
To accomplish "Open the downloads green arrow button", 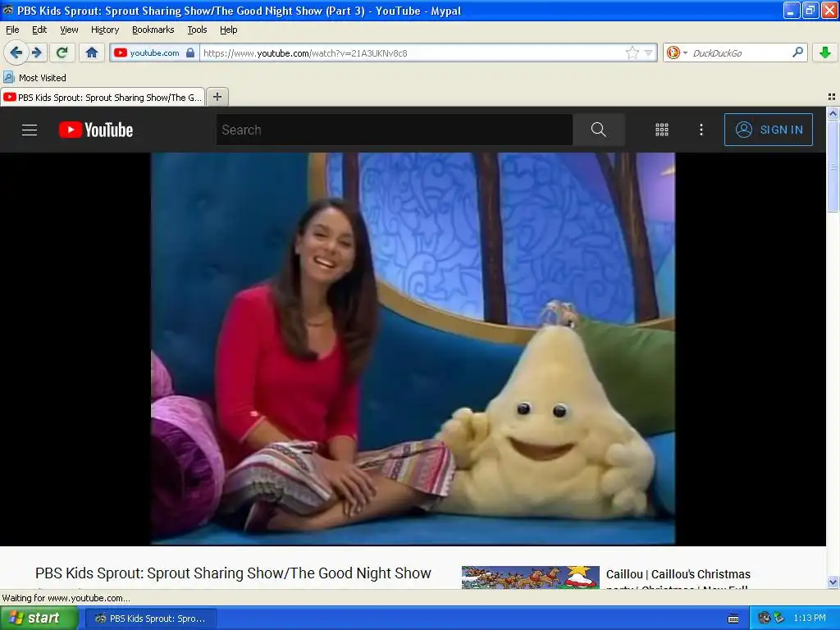I will tap(825, 52).
